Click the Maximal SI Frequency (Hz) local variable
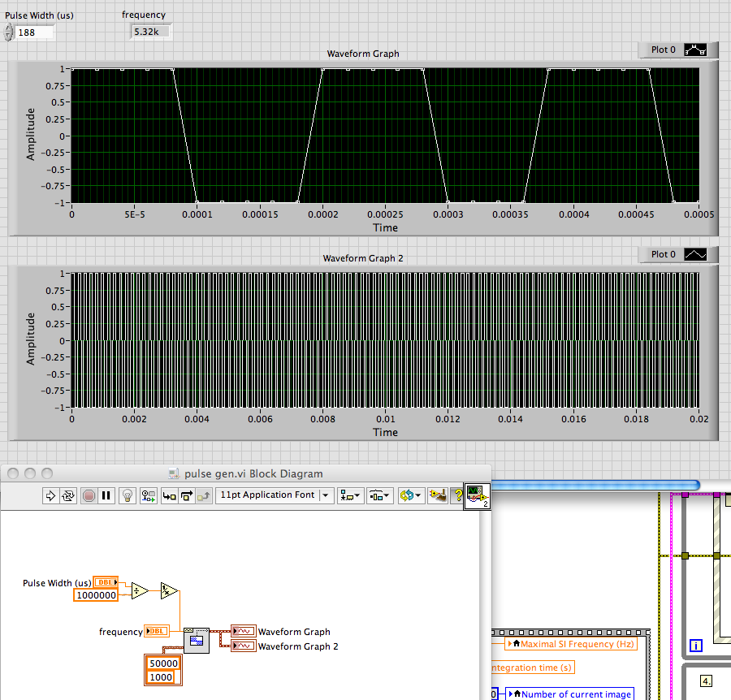The width and height of the screenshot is (731, 700). tap(571, 644)
